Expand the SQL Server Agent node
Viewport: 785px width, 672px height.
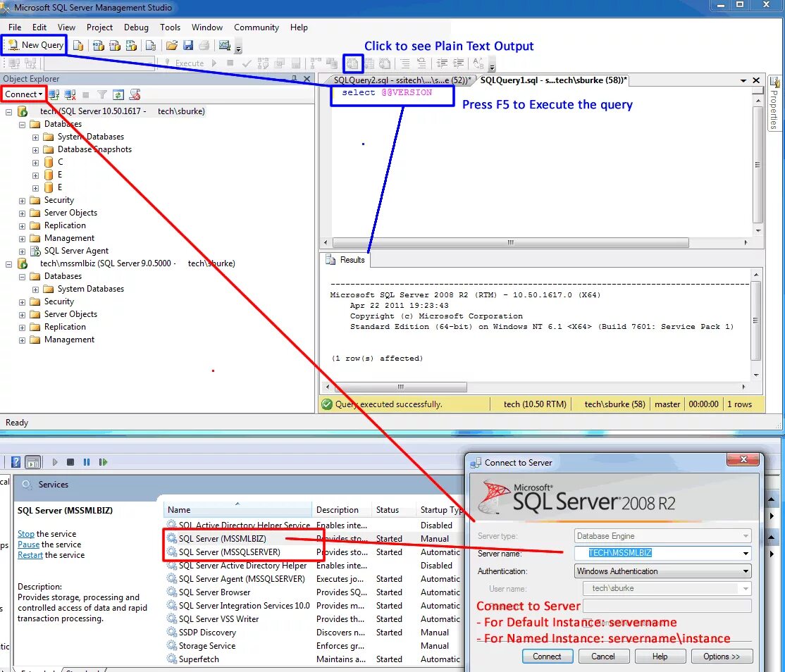pos(22,251)
